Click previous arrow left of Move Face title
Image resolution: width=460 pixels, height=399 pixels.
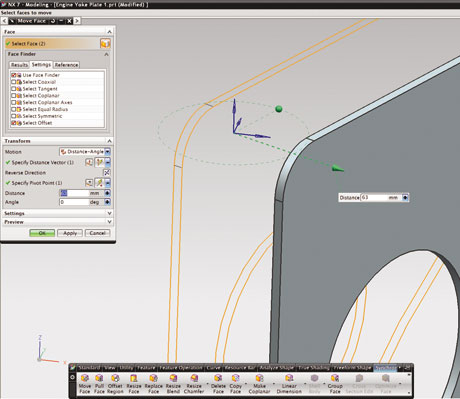click(4, 21)
